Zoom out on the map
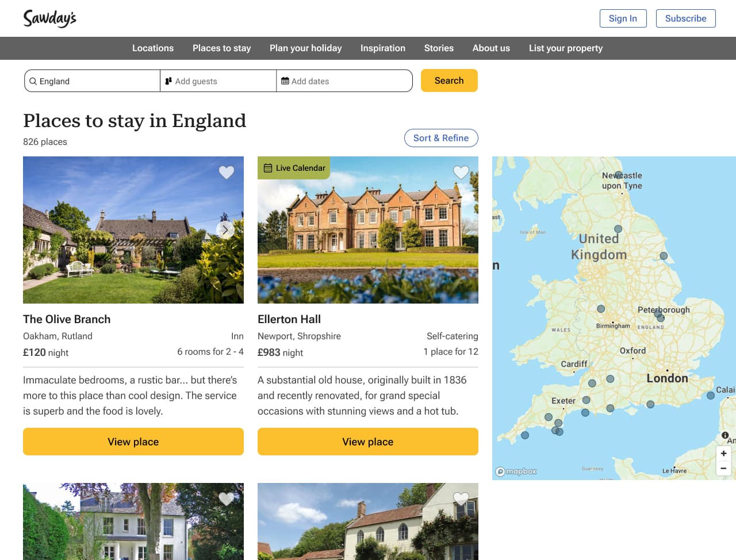This screenshot has width=736, height=560. (723, 469)
